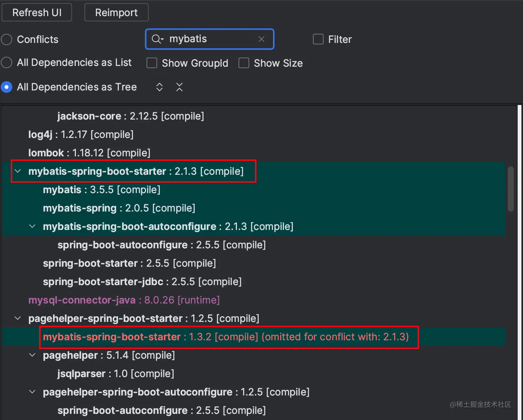Click the expand all tree icon
The height and width of the screenshot is (420, 523).
tap(160, 87)
